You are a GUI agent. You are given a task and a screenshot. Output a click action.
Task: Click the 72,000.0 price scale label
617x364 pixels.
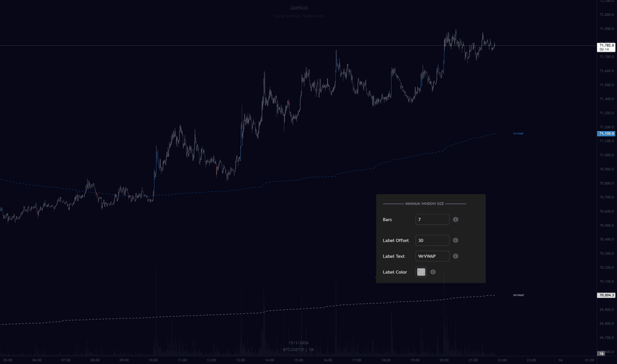[606, 15]
